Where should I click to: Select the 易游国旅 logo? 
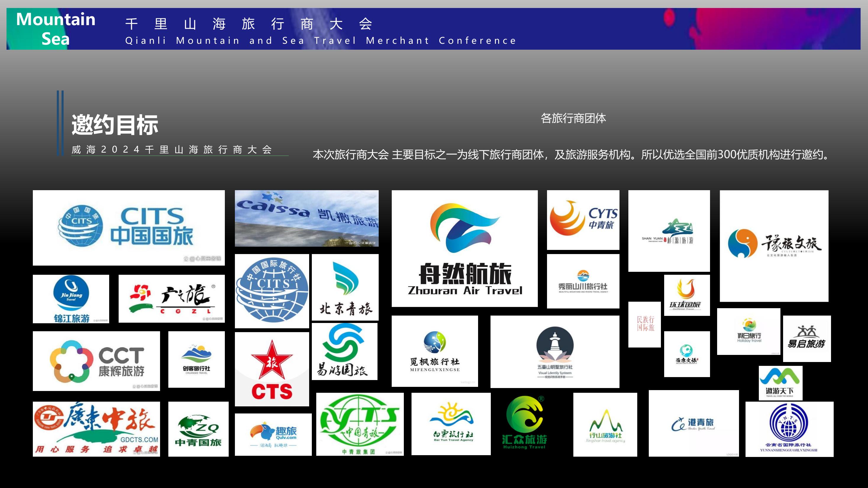[x=344, y=352]
